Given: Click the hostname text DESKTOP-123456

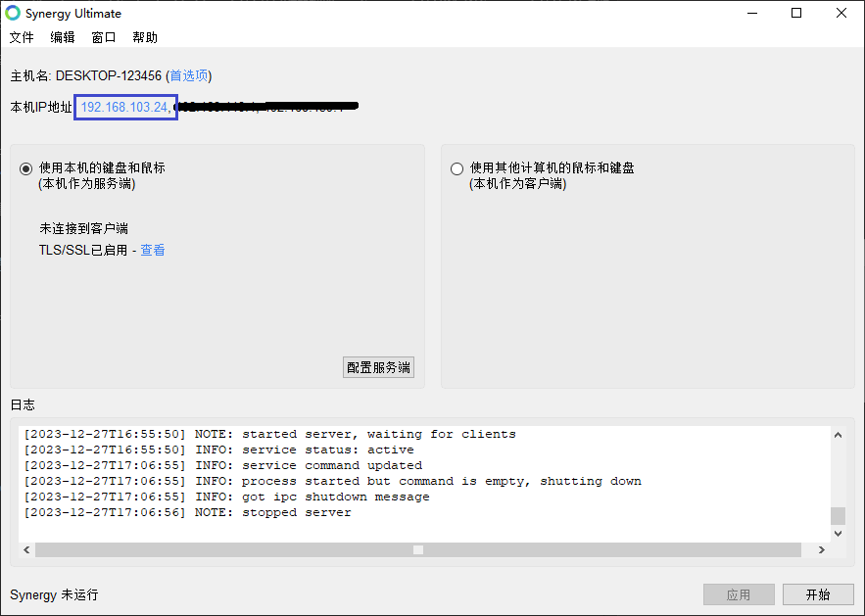Looking at the screenshot, I should tap(109, 75).
